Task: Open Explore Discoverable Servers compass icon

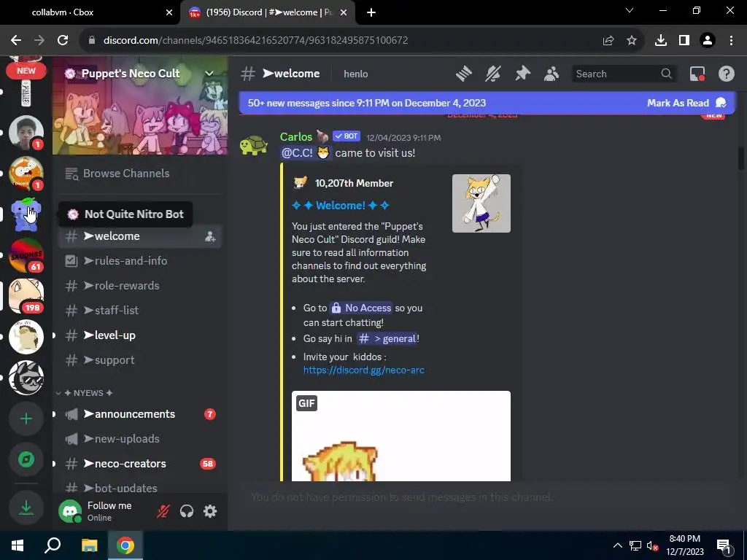Action: click(26, 459)
